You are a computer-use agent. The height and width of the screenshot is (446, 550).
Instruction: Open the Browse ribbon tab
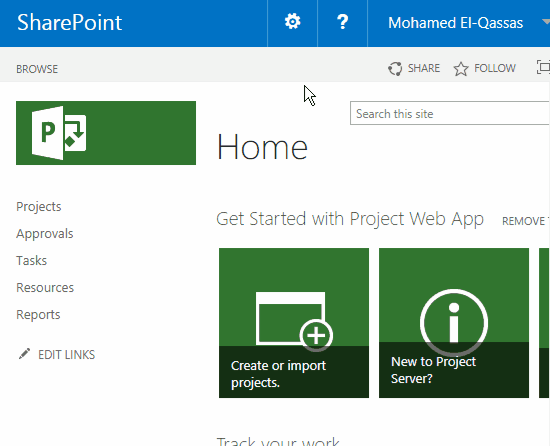37,69
